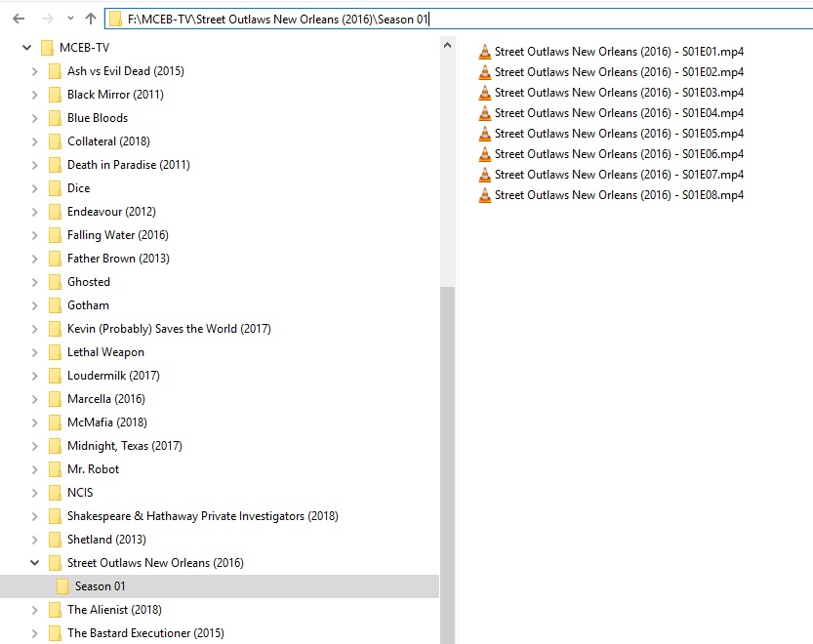The width and height of the screenshot is (813, 644).
Task: Expand Death in Paradise (2011)
Action: coord(35,165)
